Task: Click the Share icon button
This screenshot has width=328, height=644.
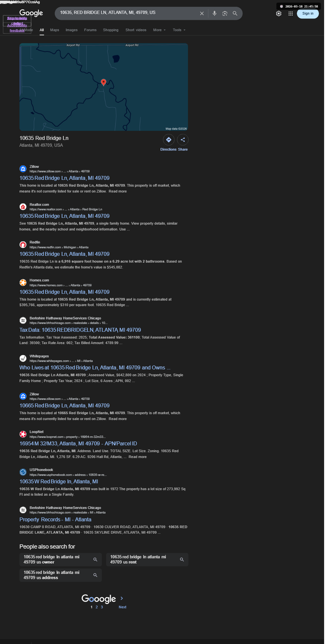Action: (183, 140)
